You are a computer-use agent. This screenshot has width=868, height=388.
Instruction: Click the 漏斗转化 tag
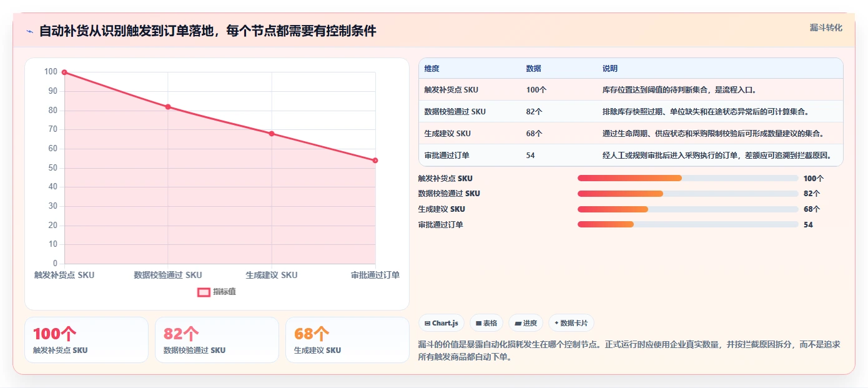click(x=826, y=28)
